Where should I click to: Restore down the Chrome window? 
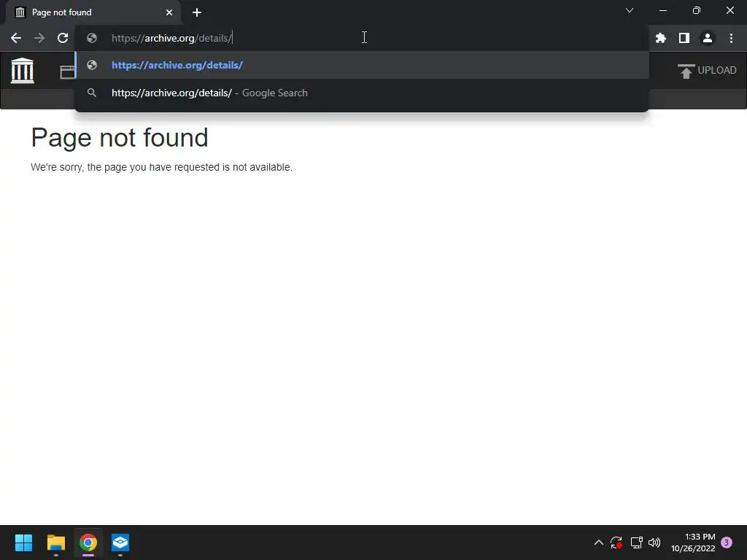tap(697, 10)
